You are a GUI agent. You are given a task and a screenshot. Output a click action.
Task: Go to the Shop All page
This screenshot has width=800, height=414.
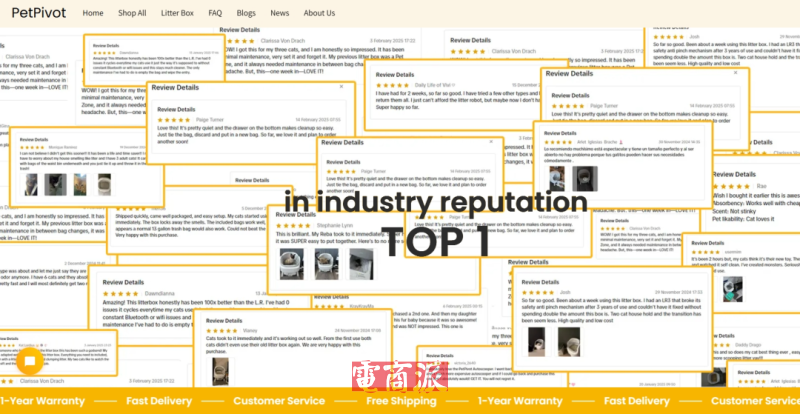[x=133, y=13]
